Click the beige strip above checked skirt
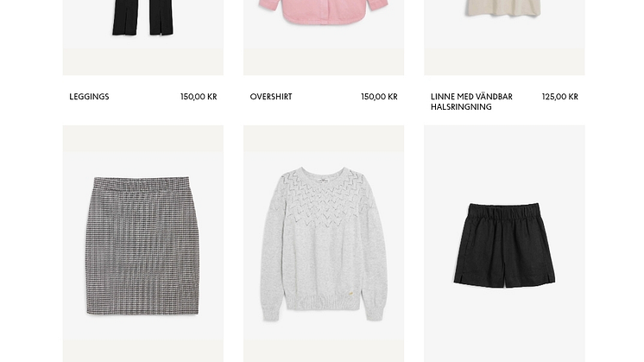 click(x=143, y=139)
